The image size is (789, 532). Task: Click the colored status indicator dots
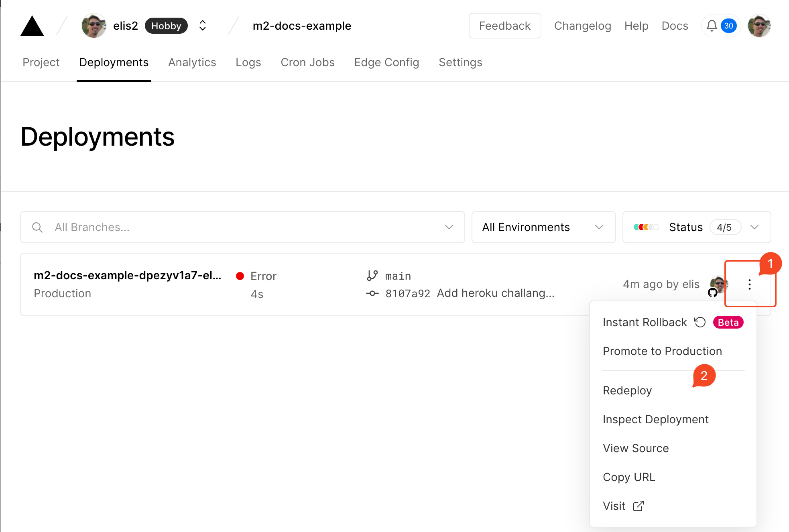tap(646, 227)
